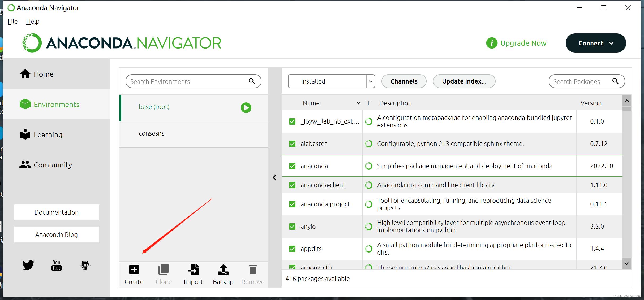Open the Twitter bird icon link

pos(28,265)
